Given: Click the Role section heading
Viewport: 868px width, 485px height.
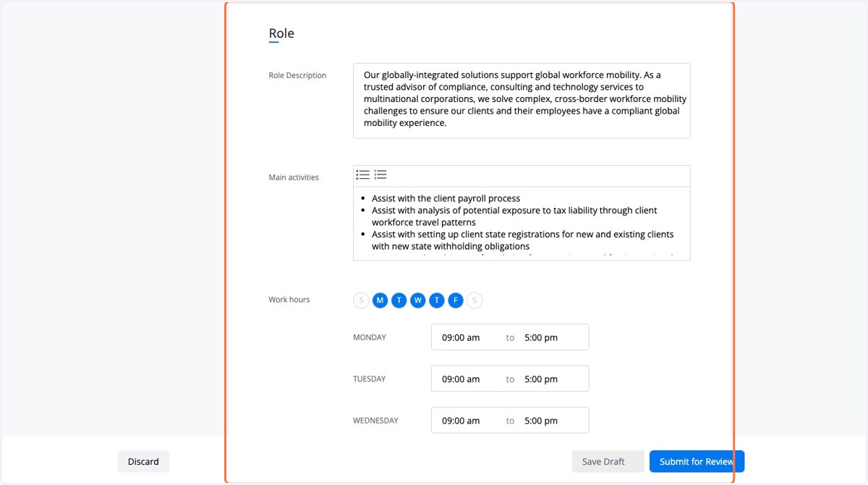Looking at the screenshot, I should click(281, 33).
